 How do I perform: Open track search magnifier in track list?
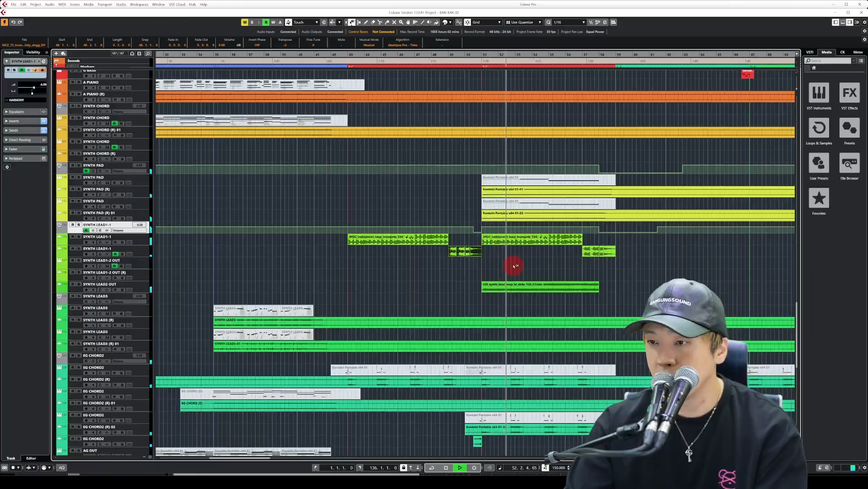coord(147,53)
